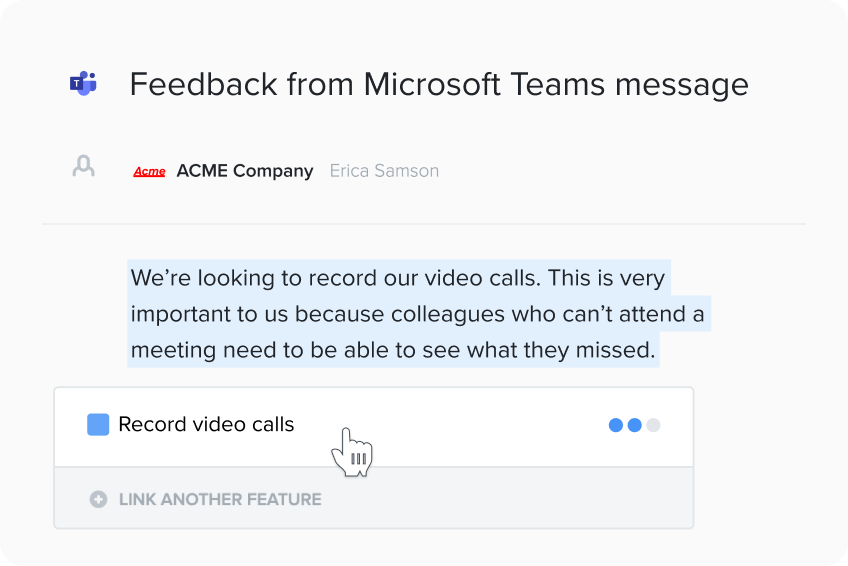Open the Record video calls feature

(206, 424)
